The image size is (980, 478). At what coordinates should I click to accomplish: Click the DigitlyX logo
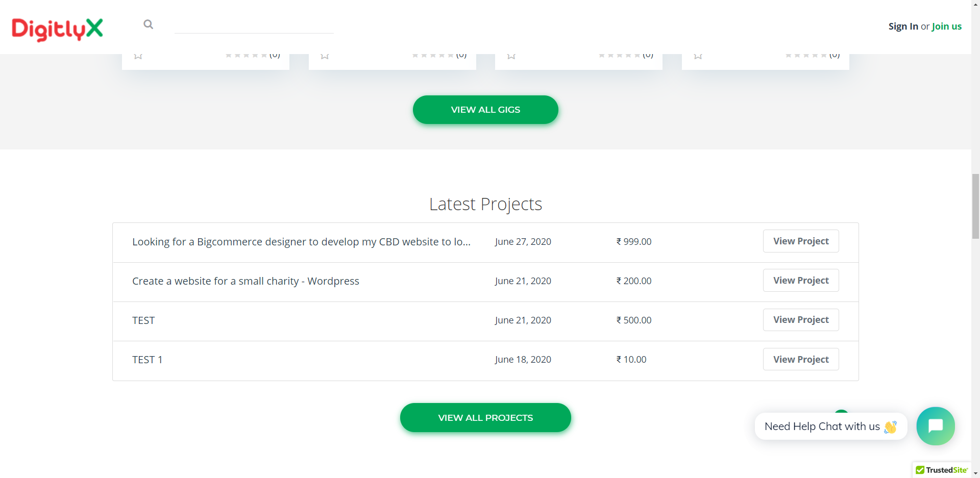(57, 29)
